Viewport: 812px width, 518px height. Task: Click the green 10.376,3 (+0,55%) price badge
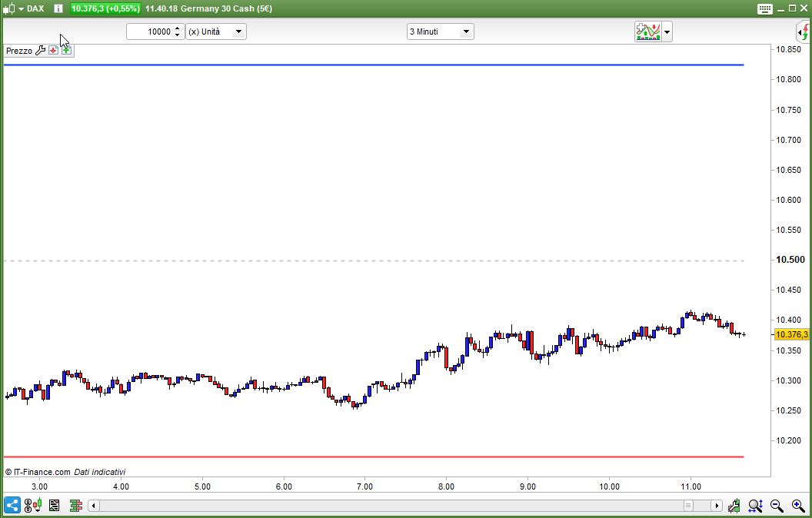click(x=105, y=8)
